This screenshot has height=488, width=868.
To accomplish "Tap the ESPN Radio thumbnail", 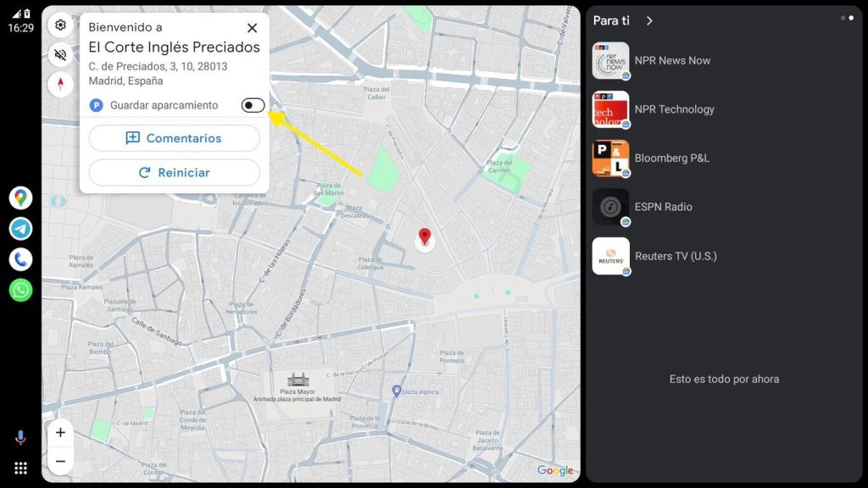I will (610, 207).
